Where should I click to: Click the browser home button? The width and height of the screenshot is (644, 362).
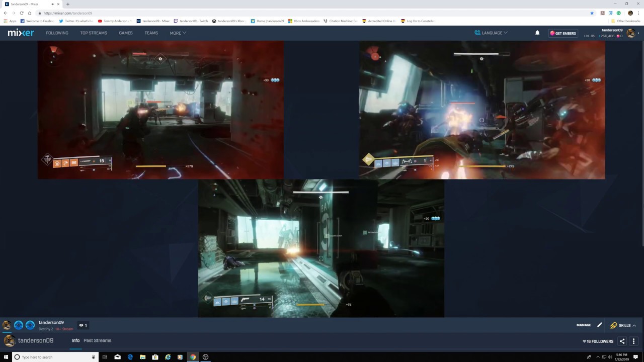(29, 13)
